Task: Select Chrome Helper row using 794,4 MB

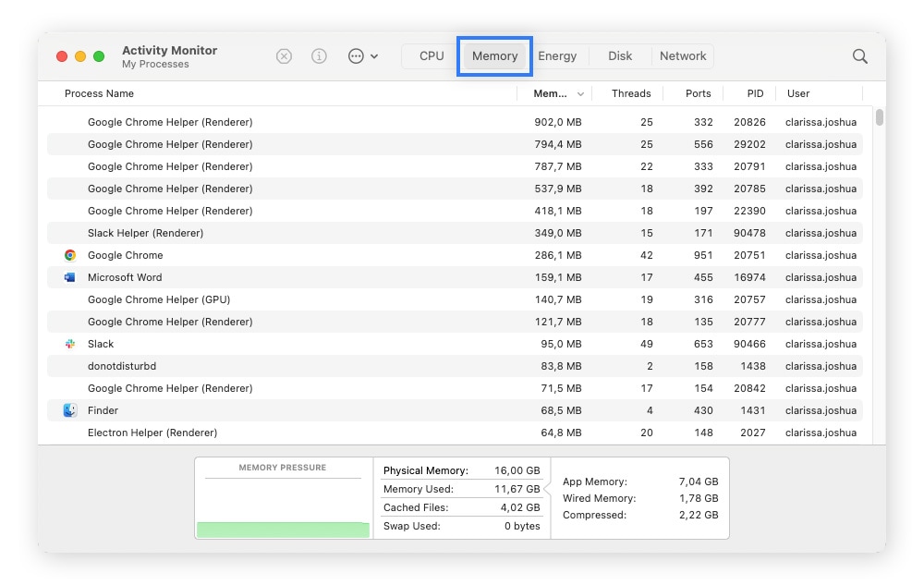Action: click(x=455, y=144)
